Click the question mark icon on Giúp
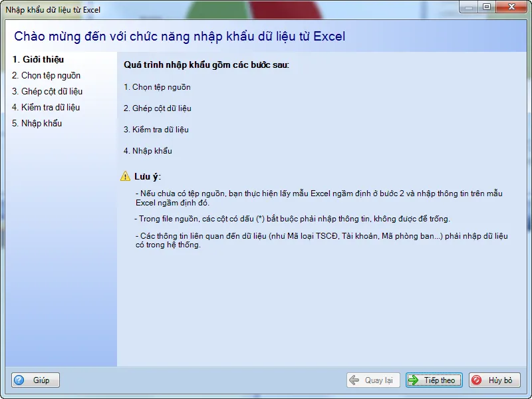Screen dimensions: 532x399 click(19, 380)
